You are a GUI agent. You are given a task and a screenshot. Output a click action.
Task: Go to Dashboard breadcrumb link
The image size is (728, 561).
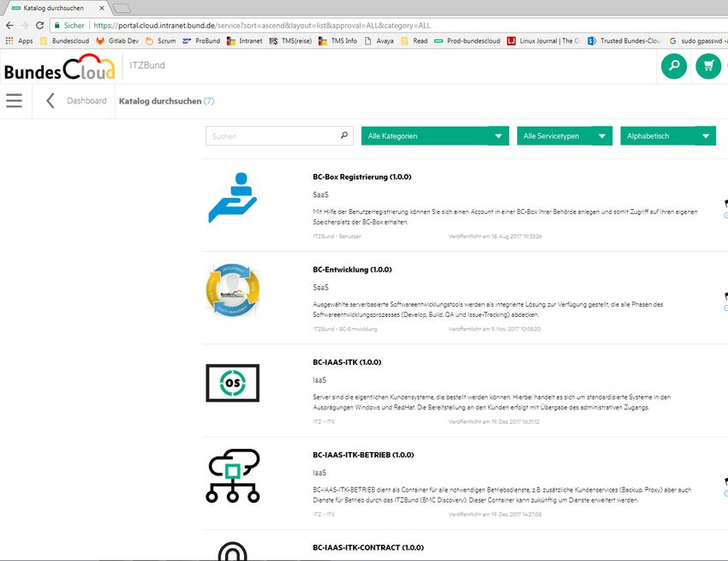tap(87, 100)
